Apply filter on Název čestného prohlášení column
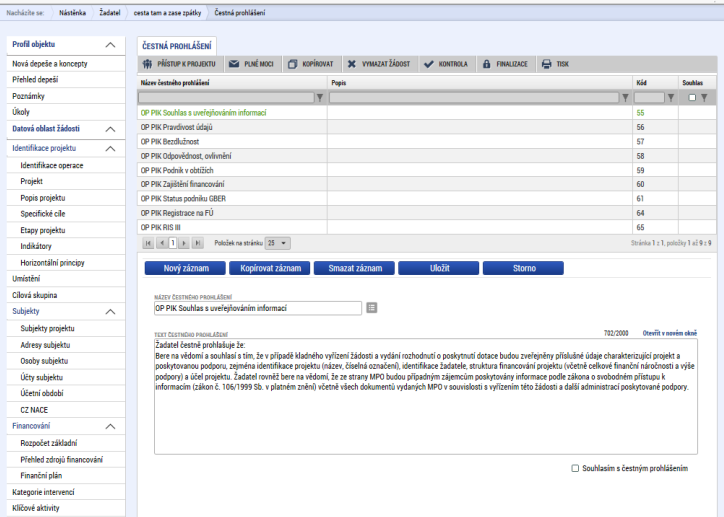724x517 pixels. coord(320,98)
